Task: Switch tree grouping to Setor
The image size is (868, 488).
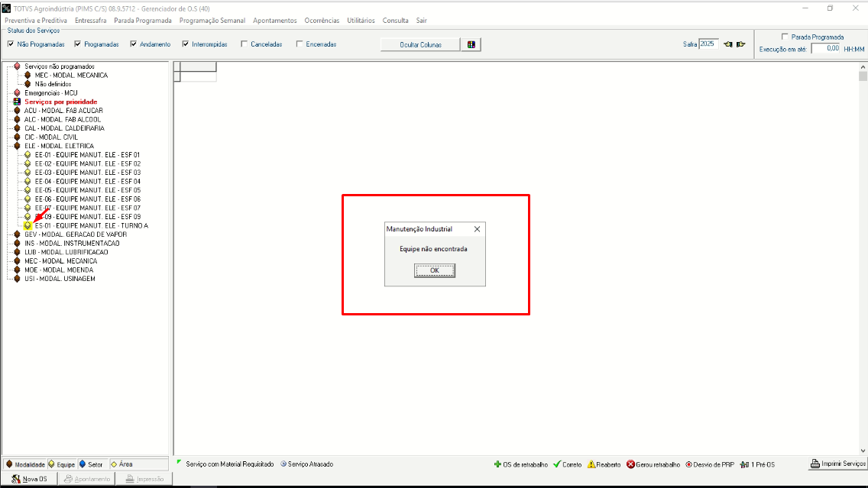Action: (x=92, y=464)
